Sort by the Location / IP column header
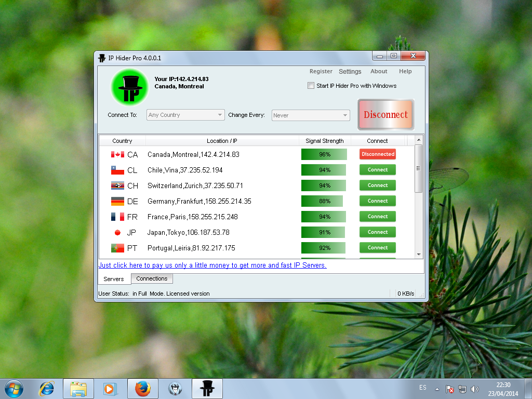532x399 pixels. coord(222,141)
